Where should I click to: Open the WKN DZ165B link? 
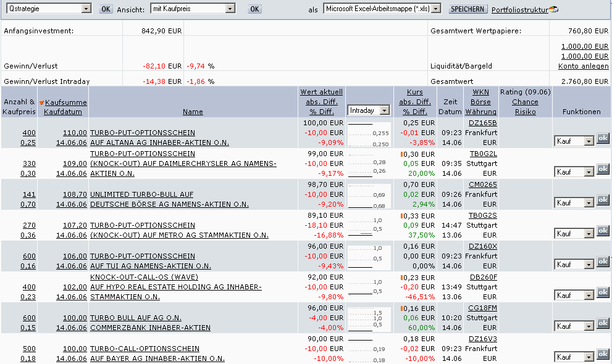pyautogui.click(x=482, y=123)
